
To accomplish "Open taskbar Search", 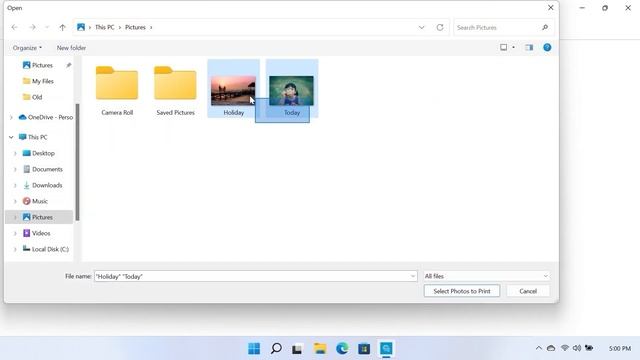I will coord(276,348).
